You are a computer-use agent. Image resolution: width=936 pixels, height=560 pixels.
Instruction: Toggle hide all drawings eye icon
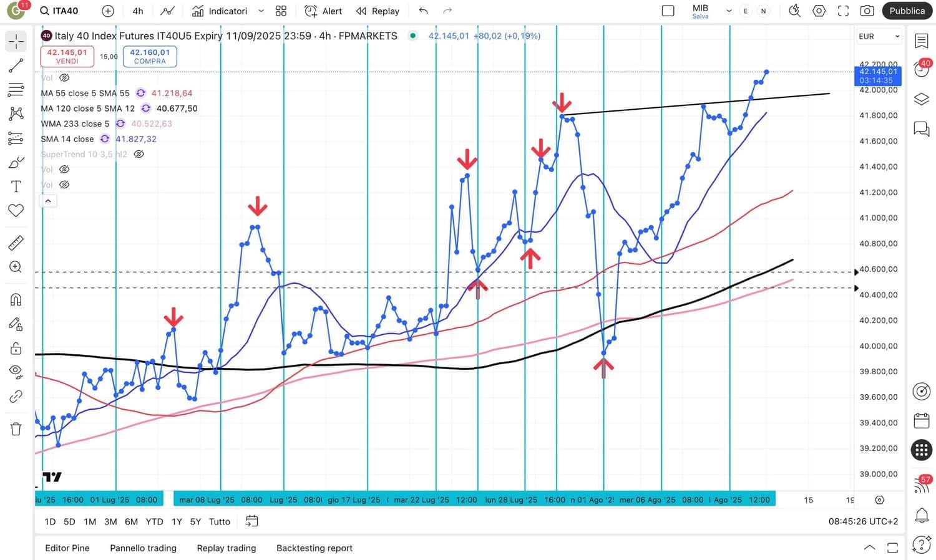tap(16, 372)
